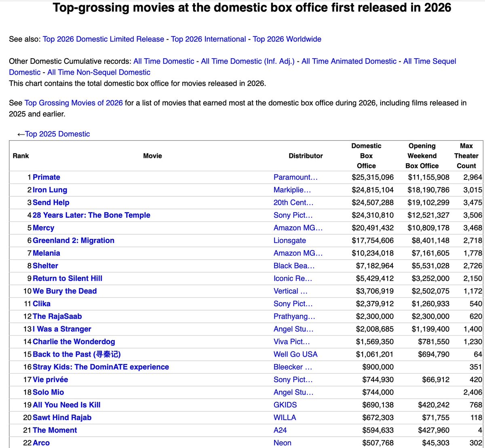Image resolution: width=485 pixels, height=448 pixels.
Task: Select the Opening Weekend Box Office header
Action: [x=422, y=156]
